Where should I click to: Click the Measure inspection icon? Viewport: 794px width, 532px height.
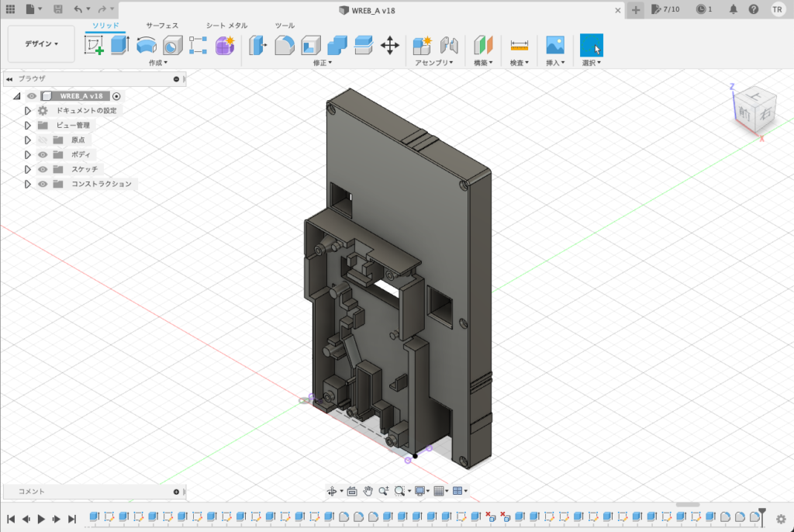pyautogui.click(x=520, y=45)
